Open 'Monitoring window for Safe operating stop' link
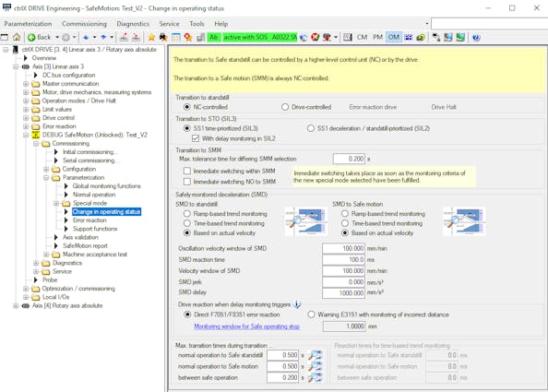 pyautogui.click(x=246, y=327)
